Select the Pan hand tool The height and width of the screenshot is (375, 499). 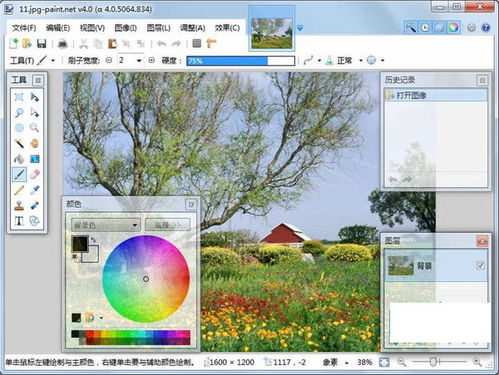pyautogui.click(x=34, y=143)
